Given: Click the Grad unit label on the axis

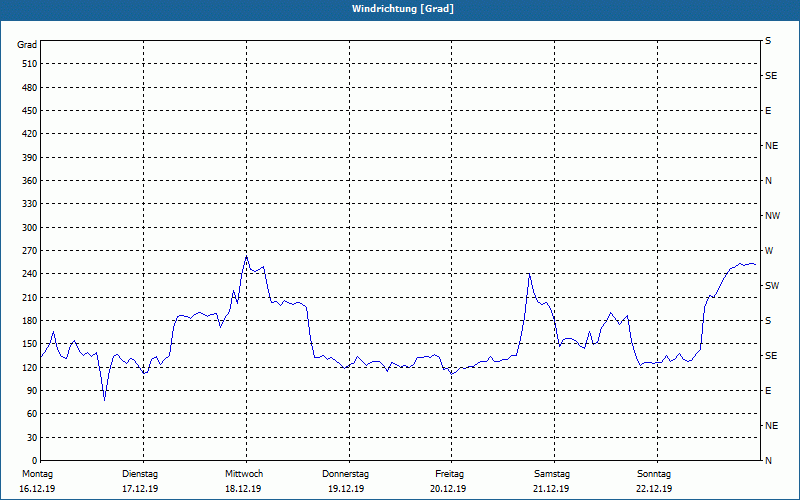Looking at the screenshot, I should 27,45.
